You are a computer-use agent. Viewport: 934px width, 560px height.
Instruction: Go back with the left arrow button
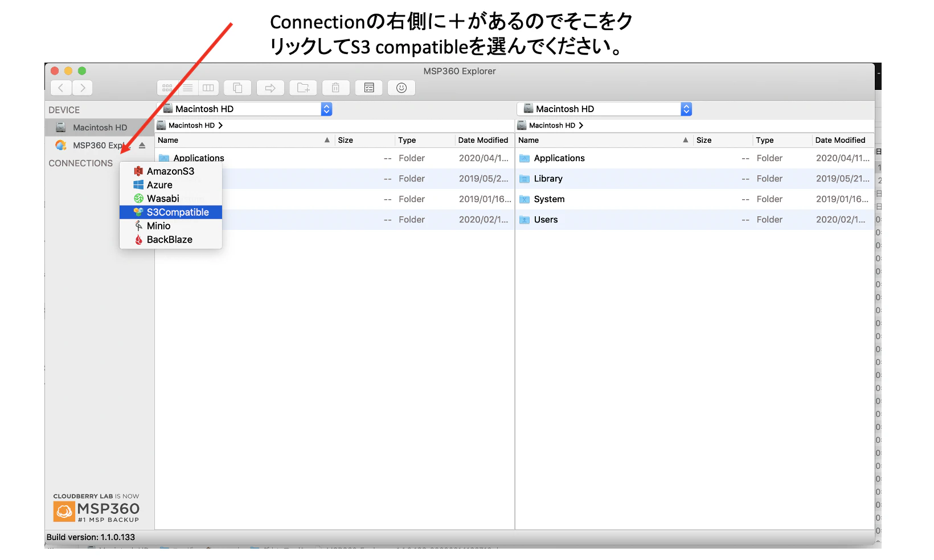(x=61, y=88)
